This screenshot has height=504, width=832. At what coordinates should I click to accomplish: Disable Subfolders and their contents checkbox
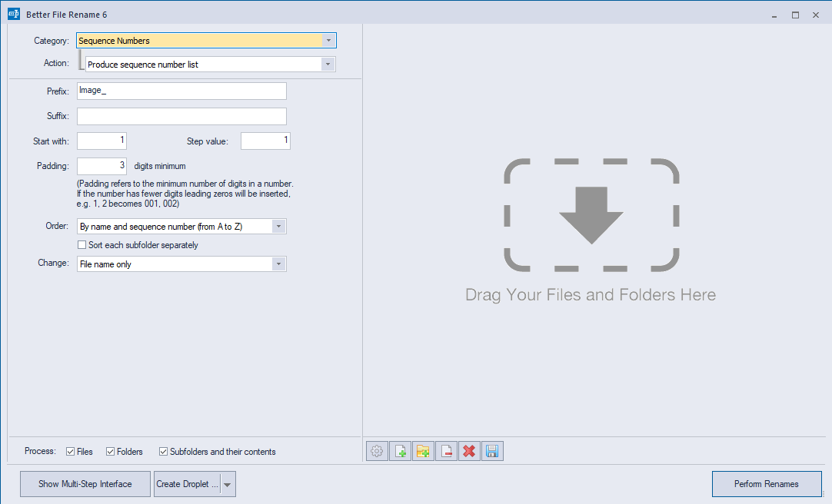pos(164,452)
